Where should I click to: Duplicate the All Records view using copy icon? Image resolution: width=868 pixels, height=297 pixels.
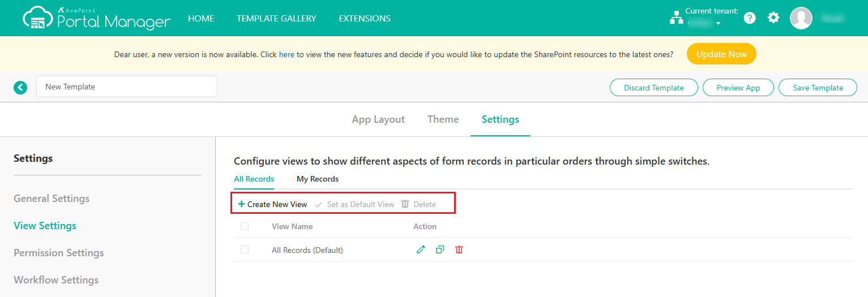tap(440, 249)
